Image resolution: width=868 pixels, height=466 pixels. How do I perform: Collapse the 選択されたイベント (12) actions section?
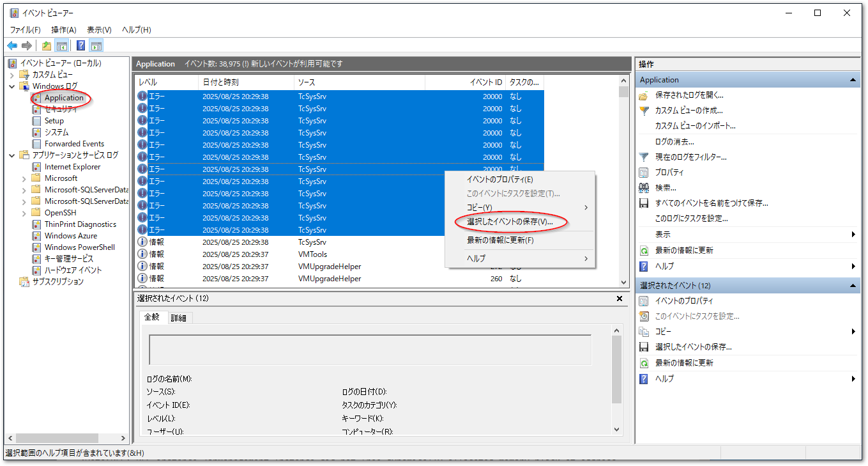point(853,286)
